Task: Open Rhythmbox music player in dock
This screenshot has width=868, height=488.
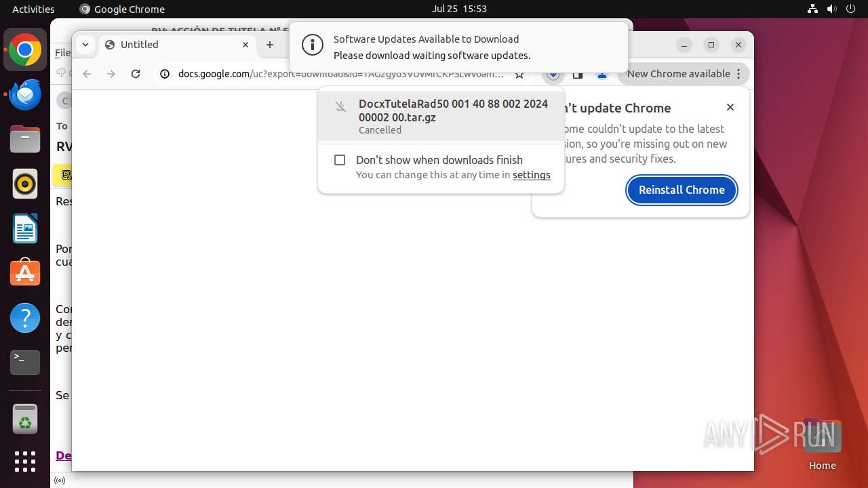Action: [25, 184]
